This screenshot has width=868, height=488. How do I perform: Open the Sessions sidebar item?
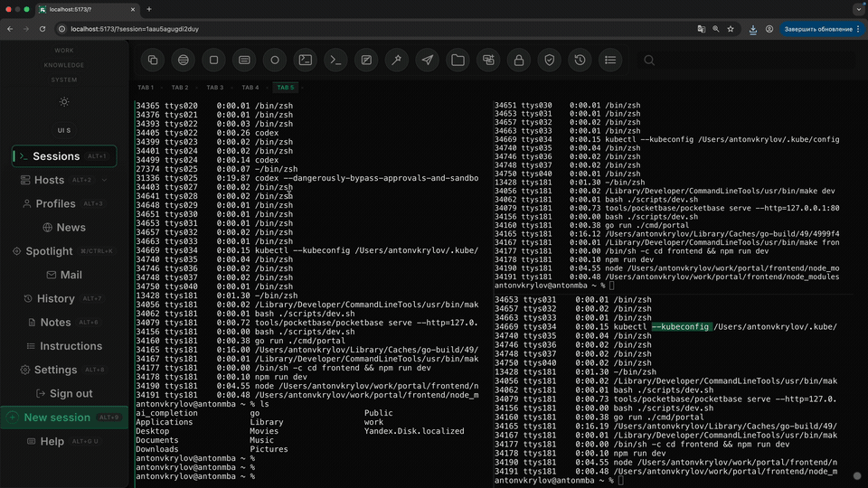(64, 156)
